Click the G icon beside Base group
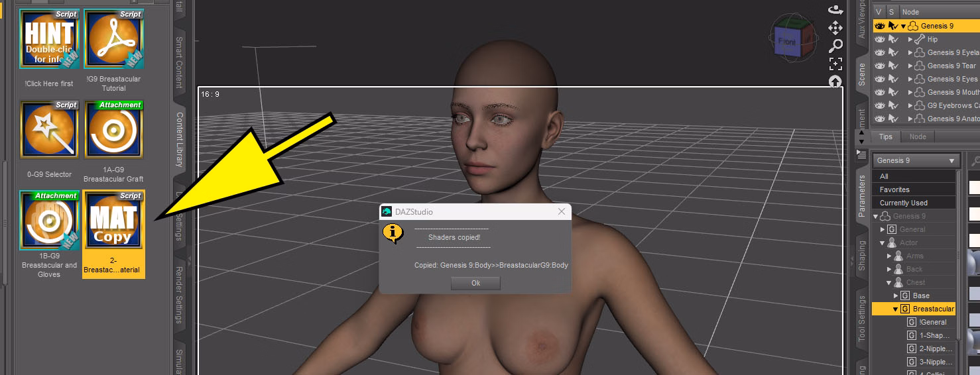The image size is (980, 375). (905, 295)
